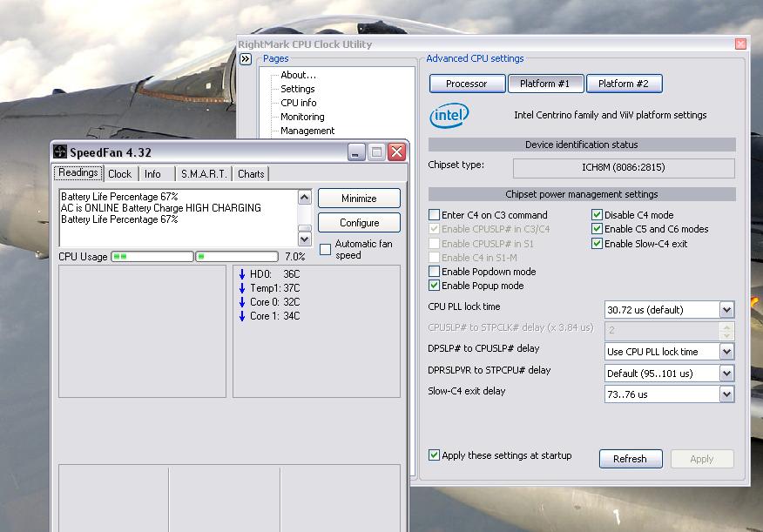Select Monitoring in Pages tree
763x532 pixels.
tap(302, 117)
